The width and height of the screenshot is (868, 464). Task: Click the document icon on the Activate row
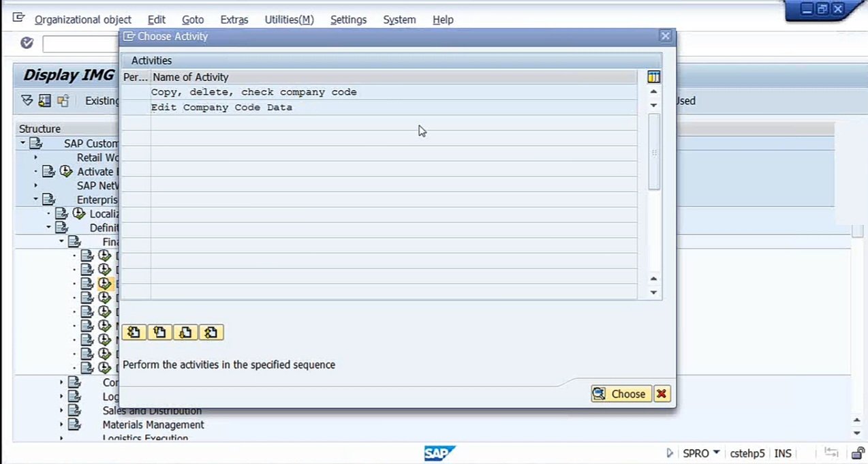[x=49, y=171]
